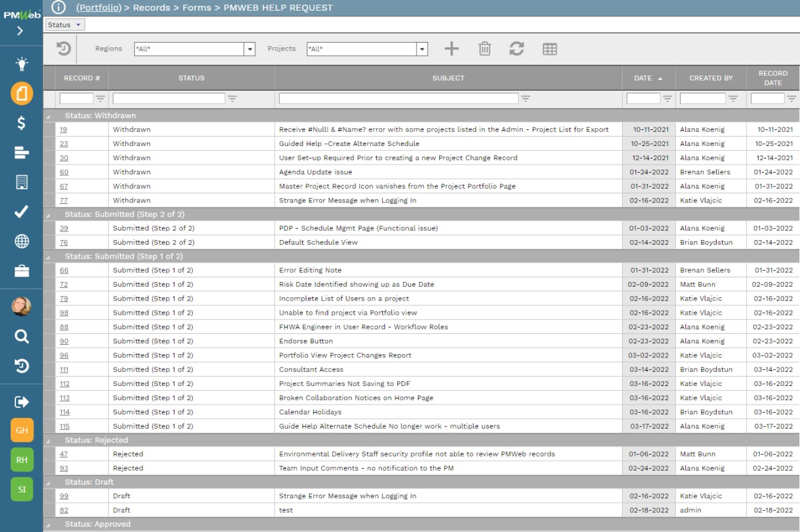
Task: Open the lightbulb module in the sidebar
Action: pyautogui.click(x=22, y=64)
